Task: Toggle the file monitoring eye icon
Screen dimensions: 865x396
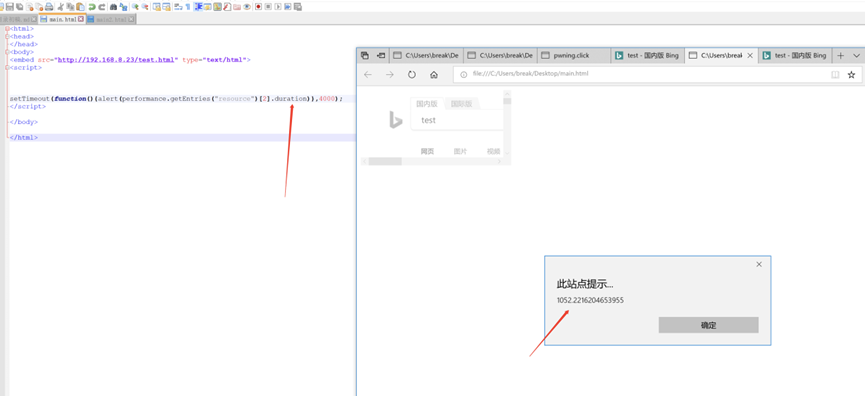Action: click(x=247, y=7)
